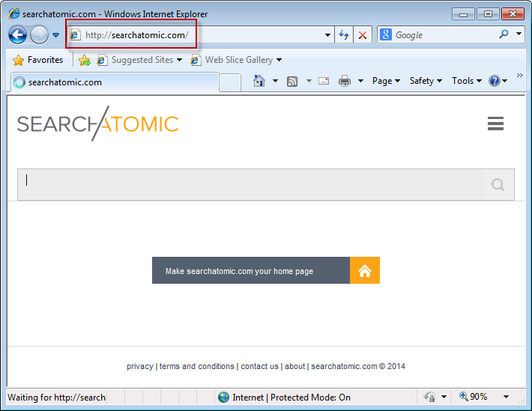Open the Web Slice Gallery link

(x=236, y=60)
